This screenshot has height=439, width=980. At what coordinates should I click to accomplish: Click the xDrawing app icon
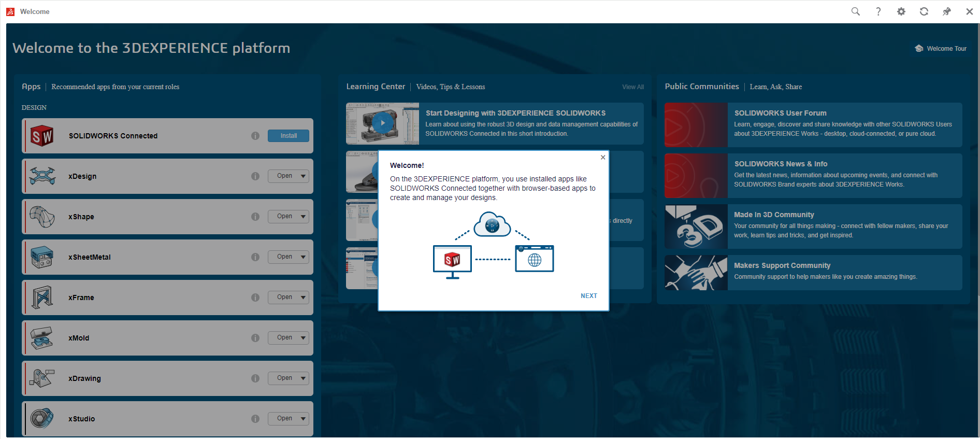click(42, 378)
